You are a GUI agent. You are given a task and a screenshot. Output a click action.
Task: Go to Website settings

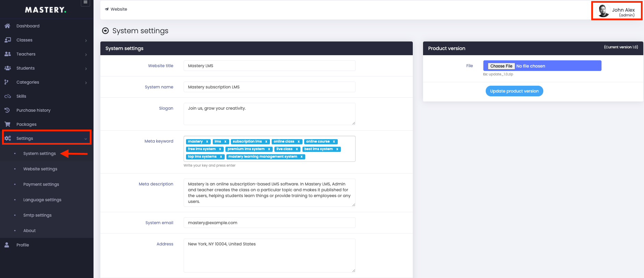coord(40,169)
